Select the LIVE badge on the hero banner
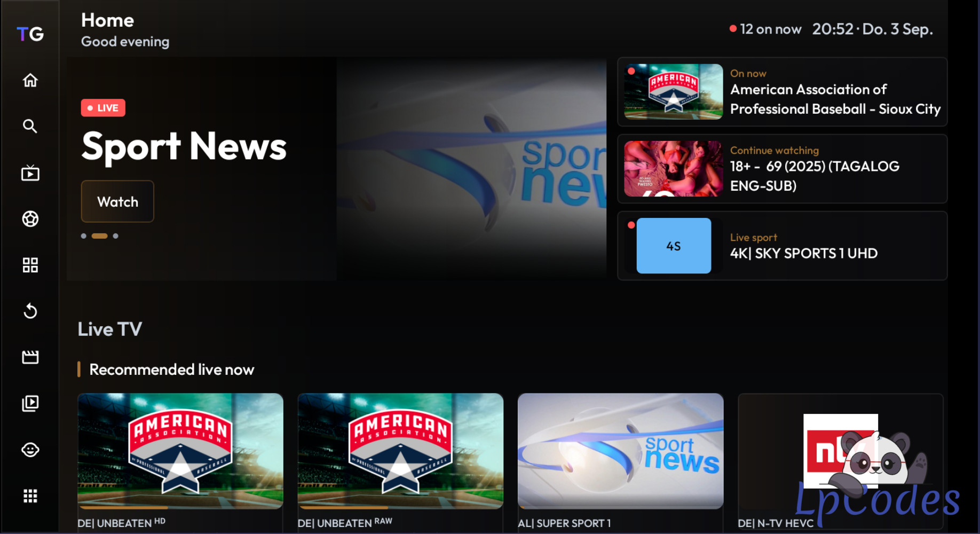980x534 pixels. (x=103, y=108)
